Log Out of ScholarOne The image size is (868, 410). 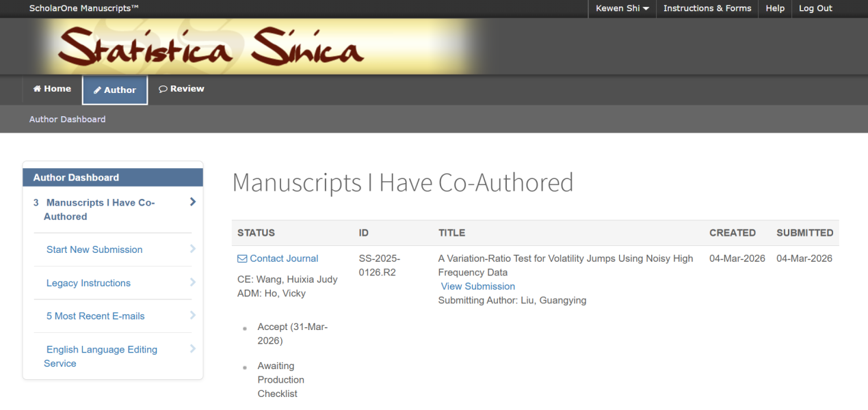coord(815,8)
